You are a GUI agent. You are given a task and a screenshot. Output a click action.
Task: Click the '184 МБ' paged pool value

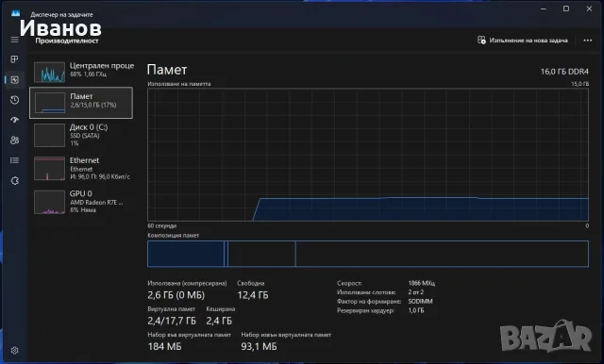tap(164, 347)
